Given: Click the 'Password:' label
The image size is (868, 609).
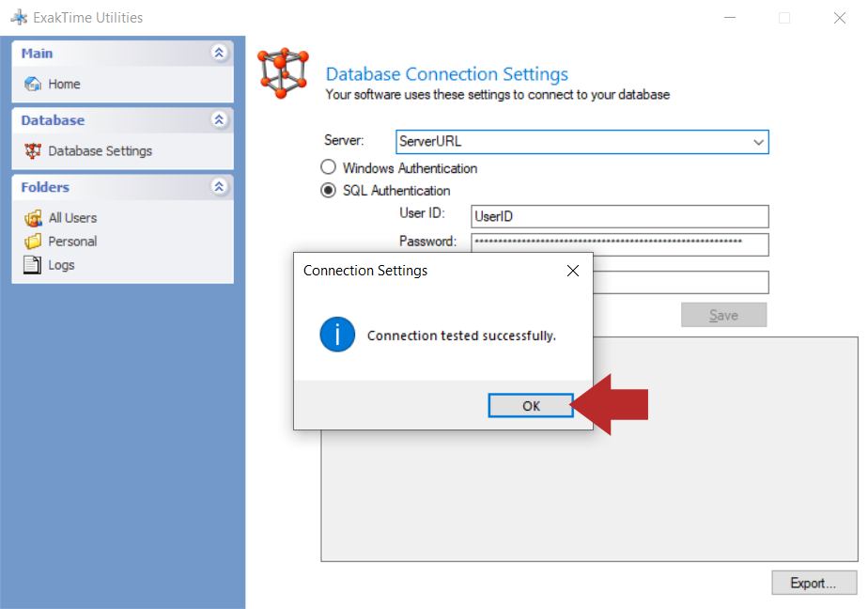Looking at the screenshot, I should 428,242.
